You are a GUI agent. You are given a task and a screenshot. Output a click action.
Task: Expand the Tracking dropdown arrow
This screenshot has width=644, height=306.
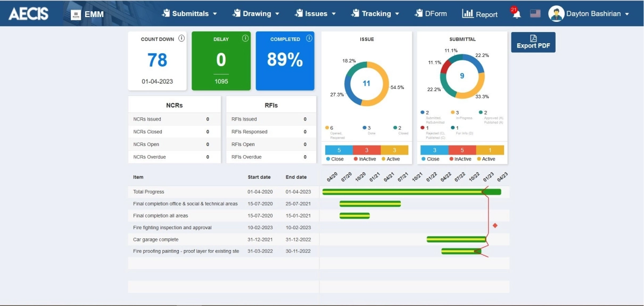click(398, 14)
